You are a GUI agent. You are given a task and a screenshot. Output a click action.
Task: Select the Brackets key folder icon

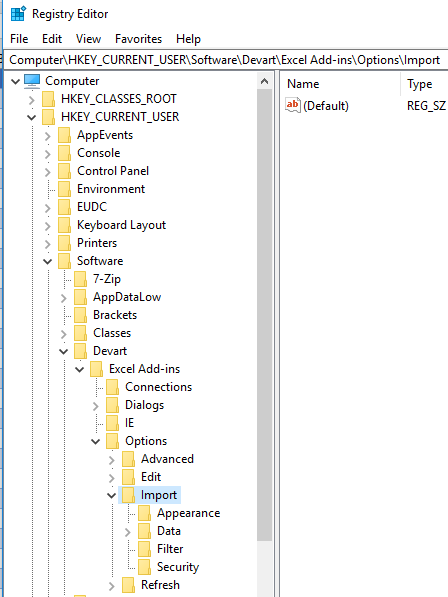click(x=80, y=315)
